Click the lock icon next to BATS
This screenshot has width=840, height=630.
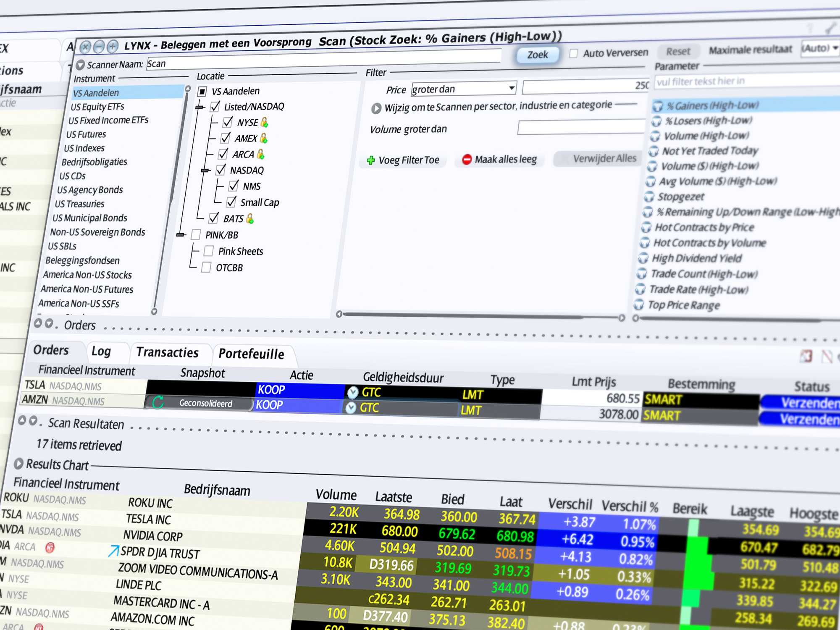tap(250, 218)
